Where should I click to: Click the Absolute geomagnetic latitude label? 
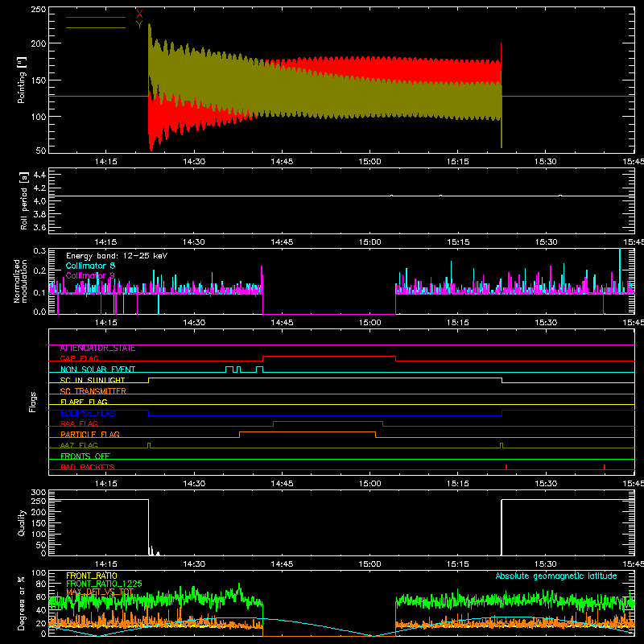point(556,576)
